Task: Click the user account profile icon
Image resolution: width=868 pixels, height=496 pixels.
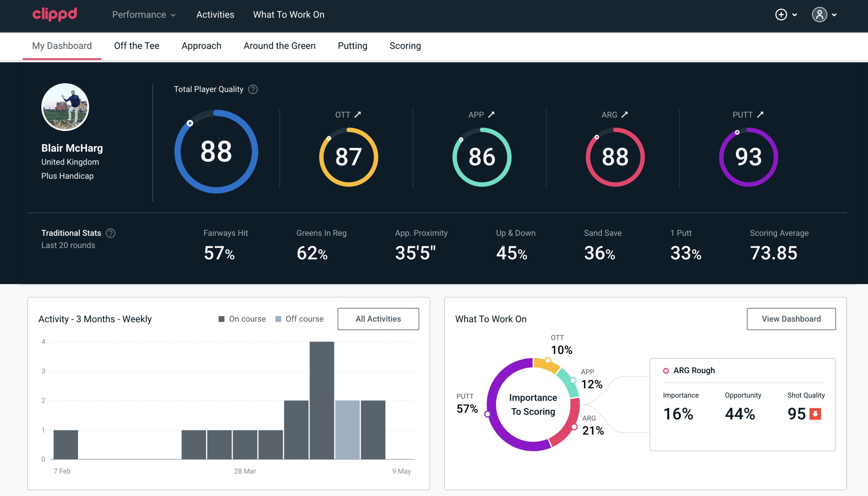Action: [820, 14]
